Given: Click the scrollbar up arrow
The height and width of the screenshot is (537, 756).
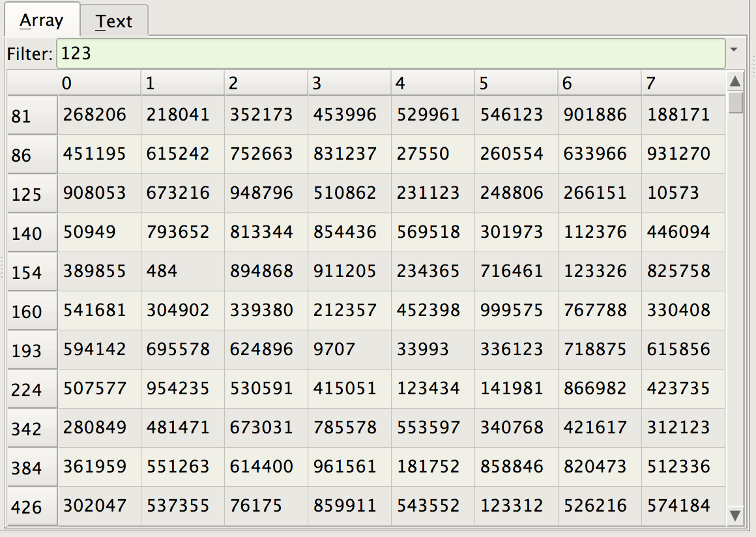Looking at the screenshot, I should (x=734, y=81).
